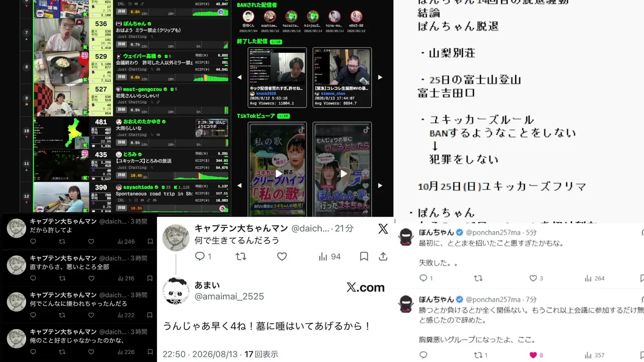
Task: Open the kimono_chan ended stream card
Action: (x=342, y=77)
